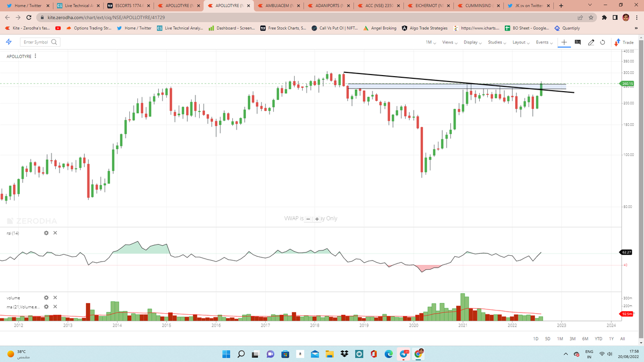
Task: Select the 6M range button
Action: tap(585, 338)
